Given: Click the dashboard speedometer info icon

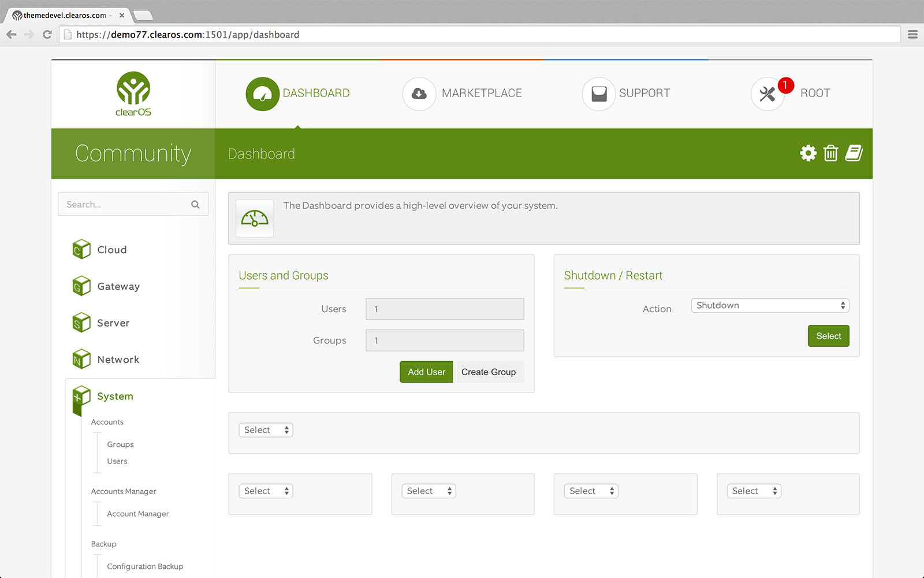Looking at the screenshot, I should tap(255, 218).
